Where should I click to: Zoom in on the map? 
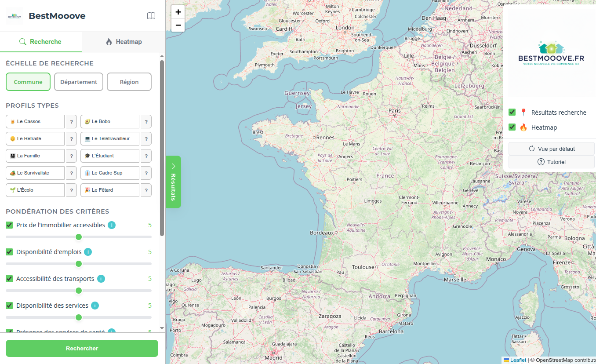178,12
